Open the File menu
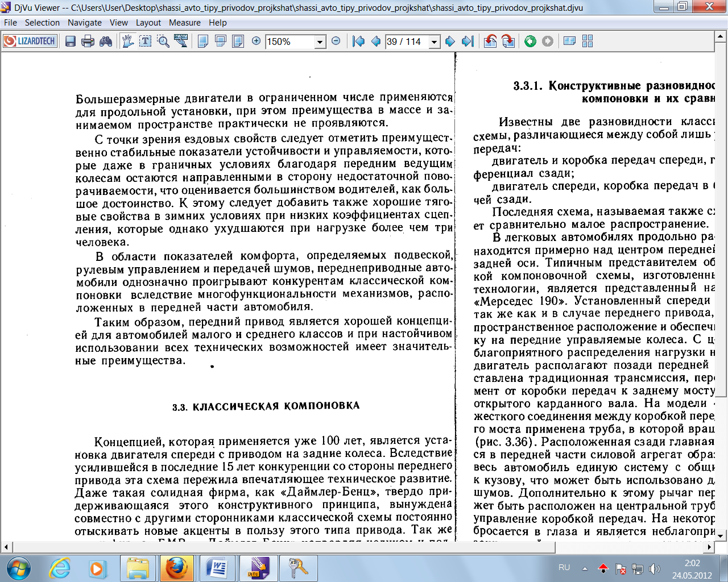 10,23
